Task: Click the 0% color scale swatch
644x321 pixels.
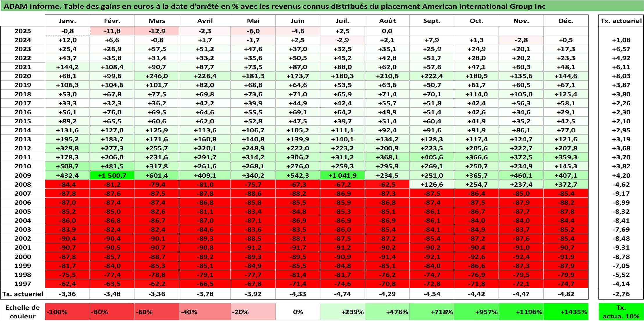Action: coord(298,312)
